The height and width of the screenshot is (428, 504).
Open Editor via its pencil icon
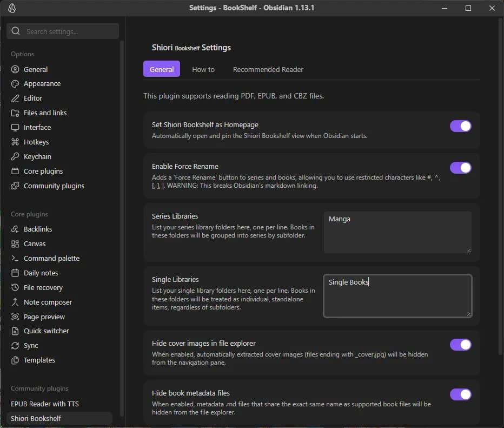[15, 98]
